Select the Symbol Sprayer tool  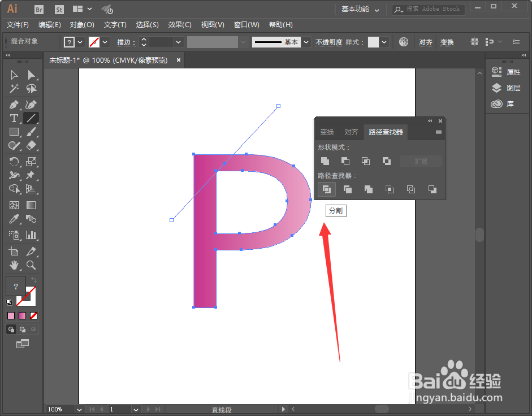pyautogui.click(x=14, y=235)
